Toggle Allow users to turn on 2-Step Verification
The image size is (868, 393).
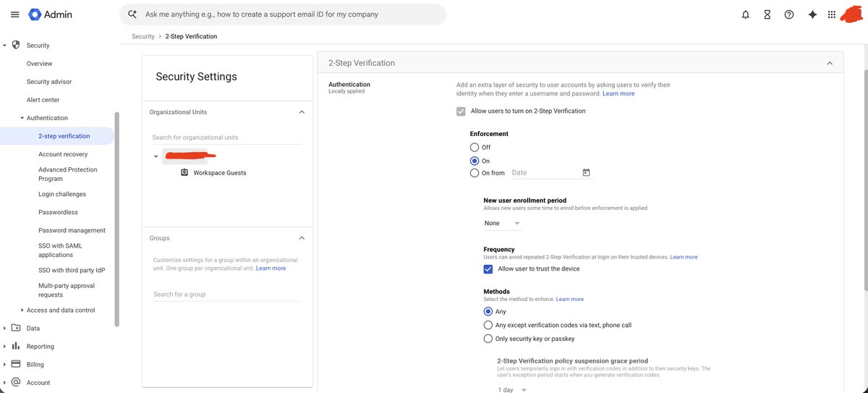tap(461, 111)
